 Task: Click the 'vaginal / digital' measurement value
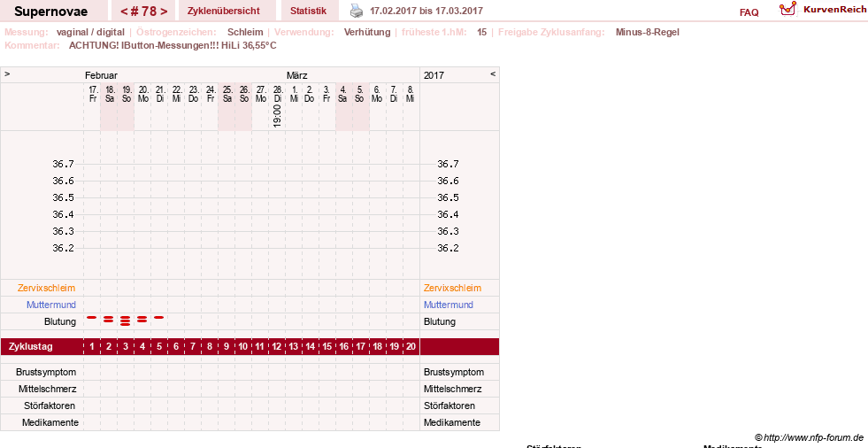(x=90, y=32)
